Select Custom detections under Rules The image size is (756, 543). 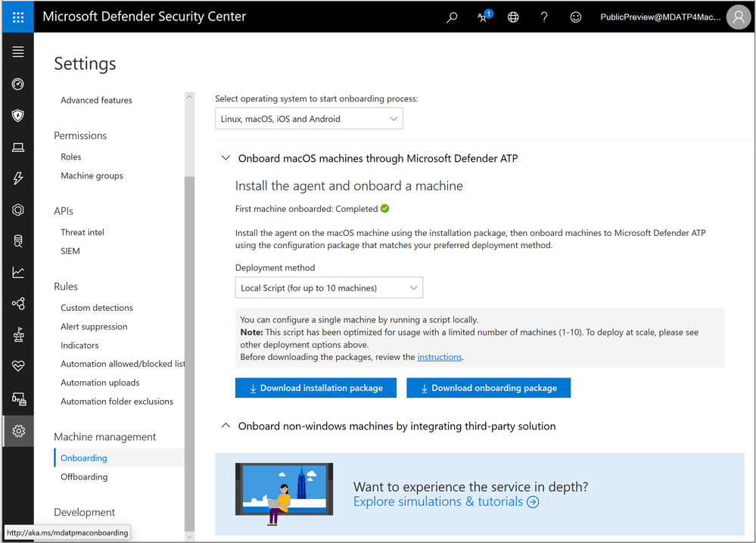[96, 307]
